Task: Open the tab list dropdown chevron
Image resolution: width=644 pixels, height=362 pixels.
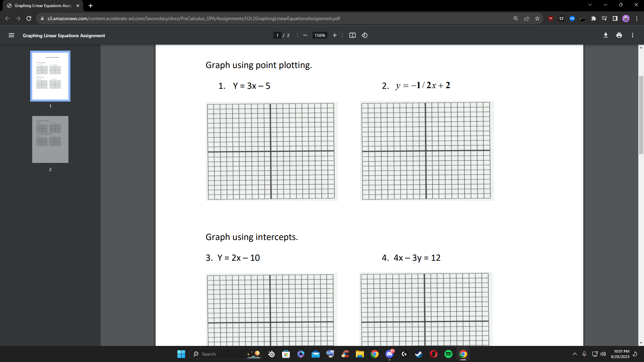Action: pos(590,5)
